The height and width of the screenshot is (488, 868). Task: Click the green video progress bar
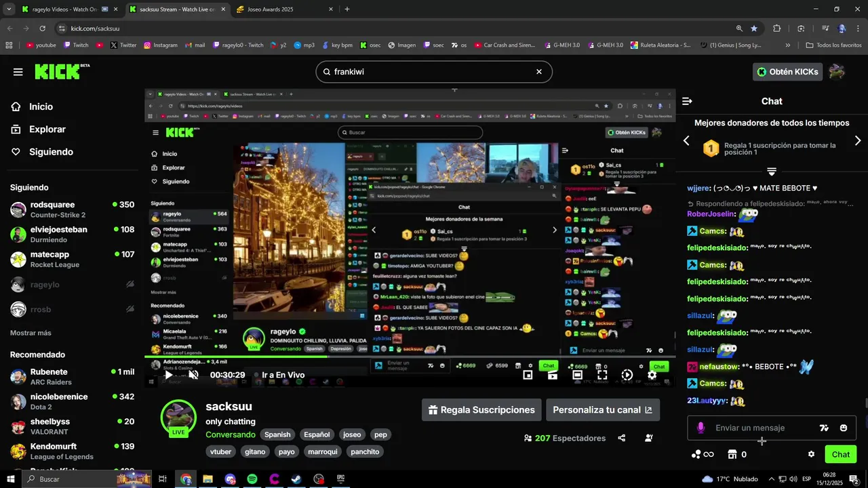pyautogui.click(x=410, y=357)
